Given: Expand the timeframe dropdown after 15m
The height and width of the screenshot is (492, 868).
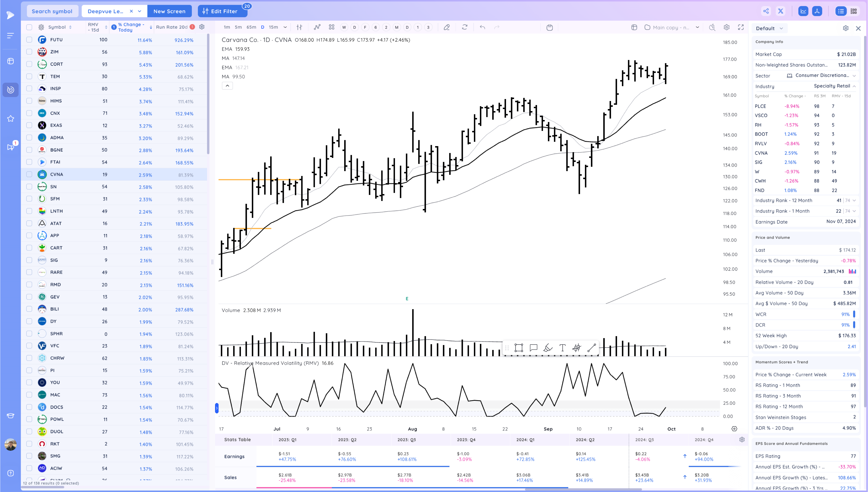Looking at the screenshot, I should pos(285,27).
